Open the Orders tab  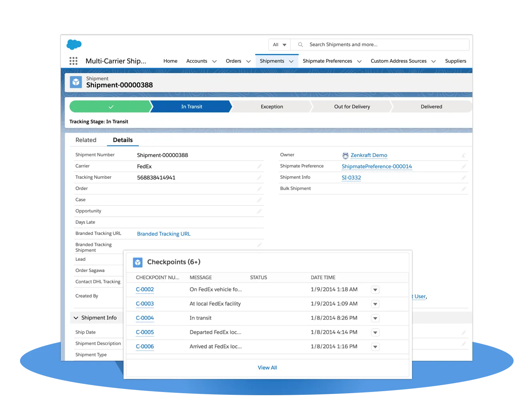[234, 61]
